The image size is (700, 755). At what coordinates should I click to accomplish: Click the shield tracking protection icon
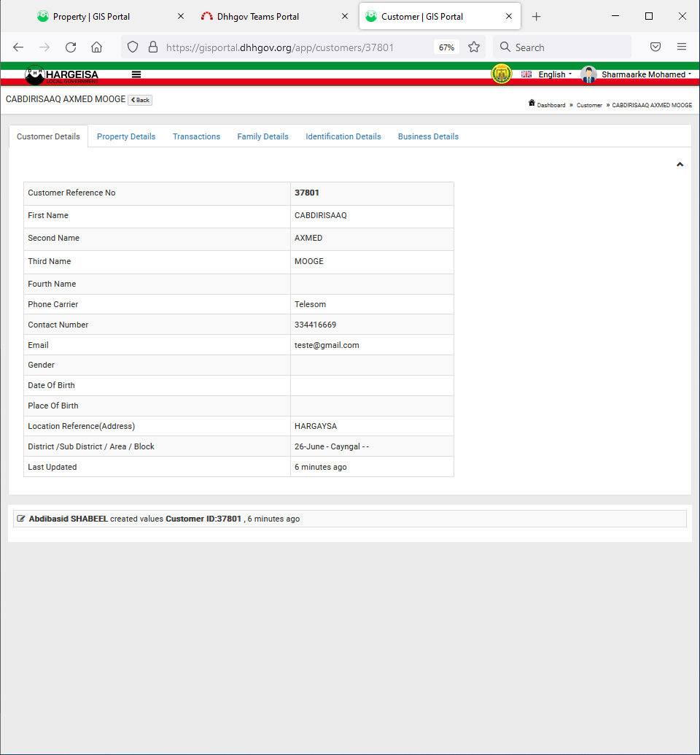(x=133, y=47)
